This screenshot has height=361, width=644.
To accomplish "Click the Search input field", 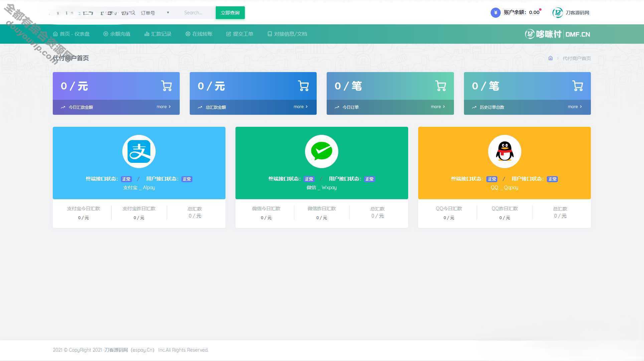I will pyautogui.click(x=197, y=13).
